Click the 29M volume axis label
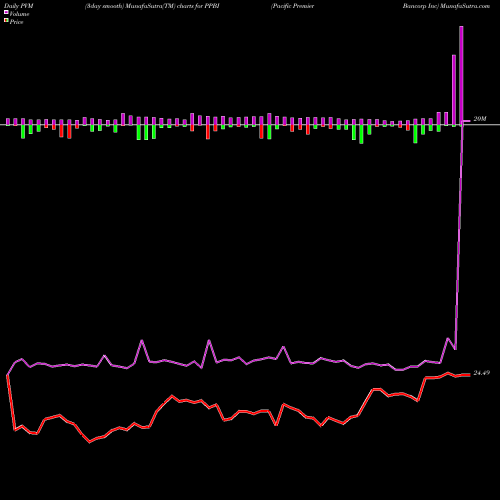Viewport: 500px width, 500px height. 480,119
